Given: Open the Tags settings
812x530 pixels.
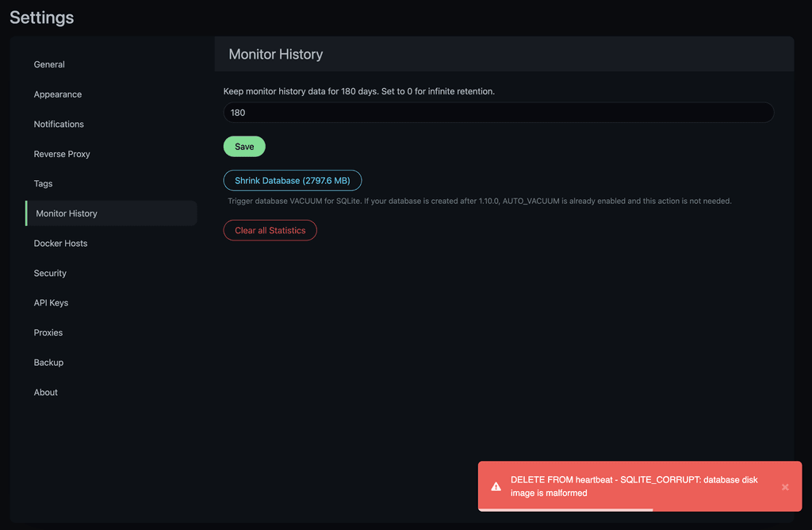Looking at the screenshot, I should coord(44,183).
